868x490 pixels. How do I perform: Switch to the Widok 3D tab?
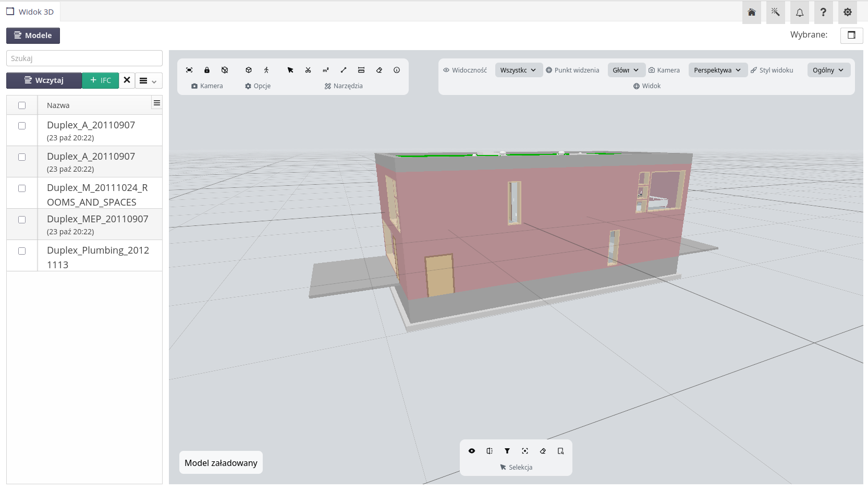(31, 11)
